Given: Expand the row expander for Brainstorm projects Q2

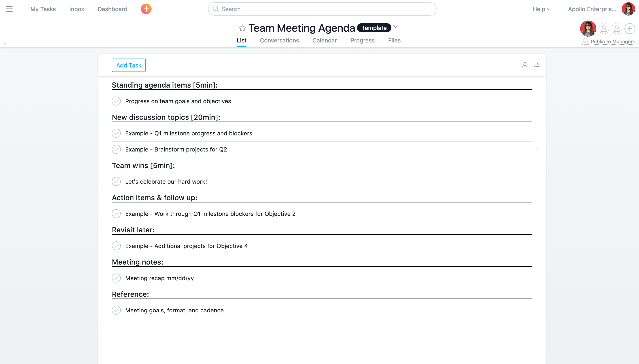Looking at the screenshot, I should pyautogui.click(x=536, y=149).
